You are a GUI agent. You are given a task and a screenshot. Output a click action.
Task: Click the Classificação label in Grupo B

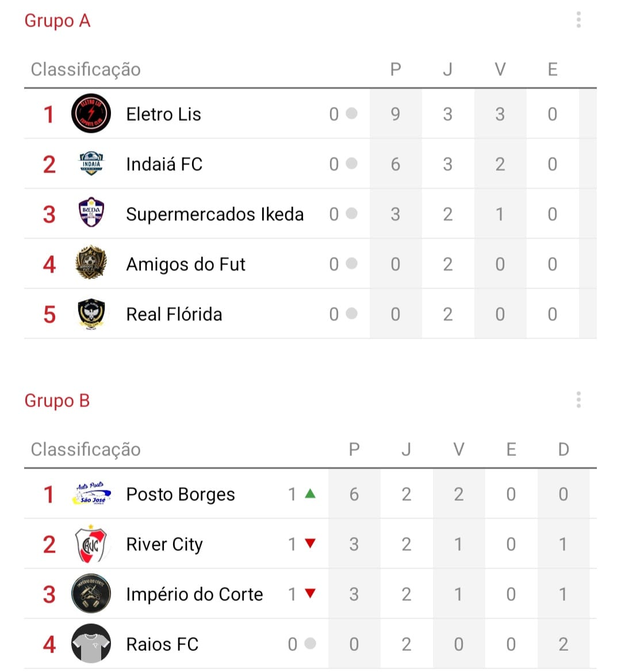86,449
